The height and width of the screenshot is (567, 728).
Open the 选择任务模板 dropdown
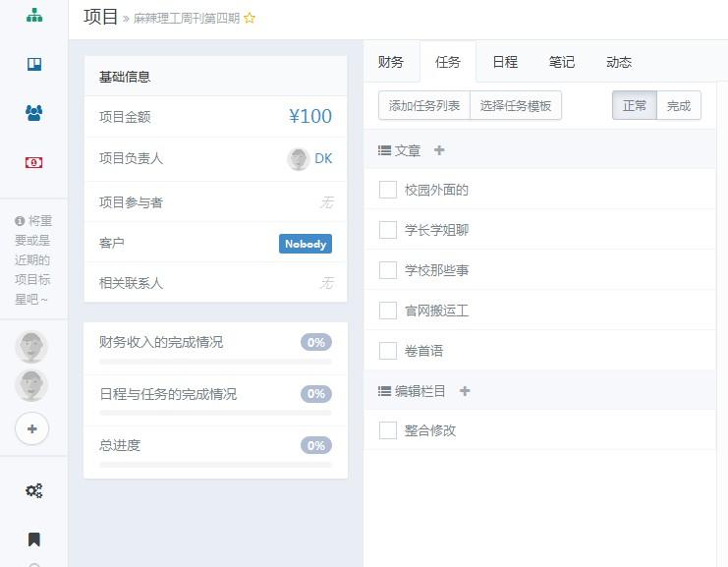516,105
